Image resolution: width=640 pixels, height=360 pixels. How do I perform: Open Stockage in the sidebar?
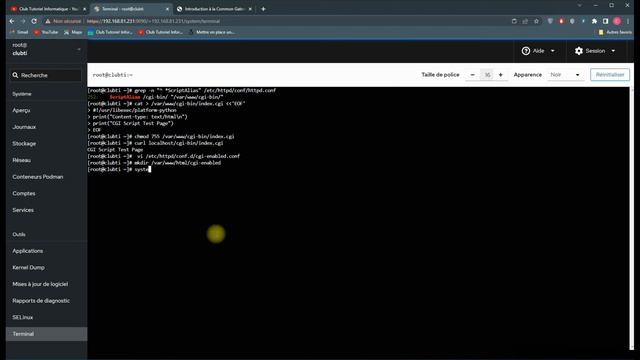(x=24, y=144)
